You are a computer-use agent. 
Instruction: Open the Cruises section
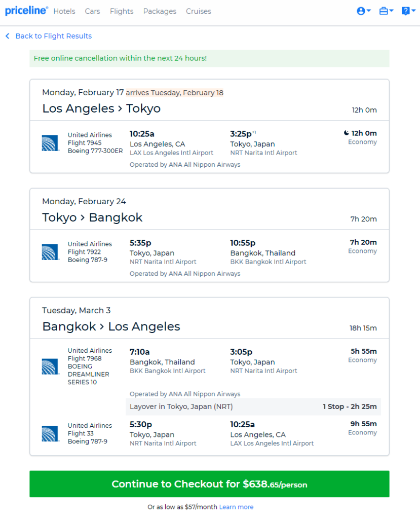tap(198, 11)
